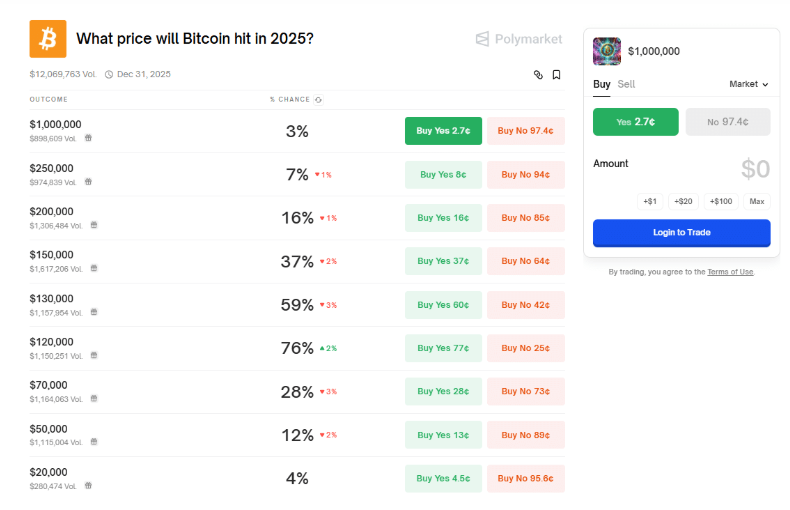
Task: Switch to the Sell tab
Action: tap(626, 84)
